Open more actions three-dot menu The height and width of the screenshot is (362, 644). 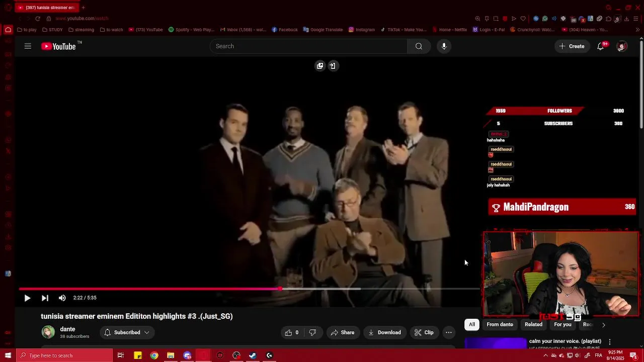[449, 332]
